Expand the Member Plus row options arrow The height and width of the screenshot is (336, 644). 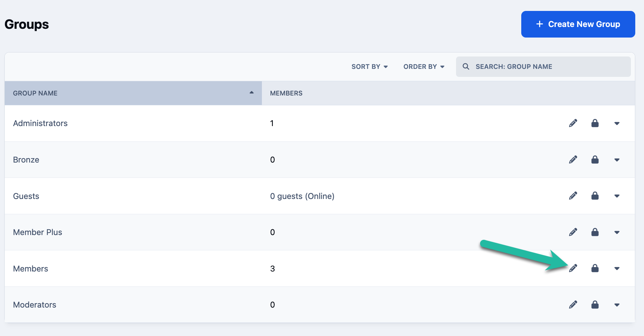[617, 233]
